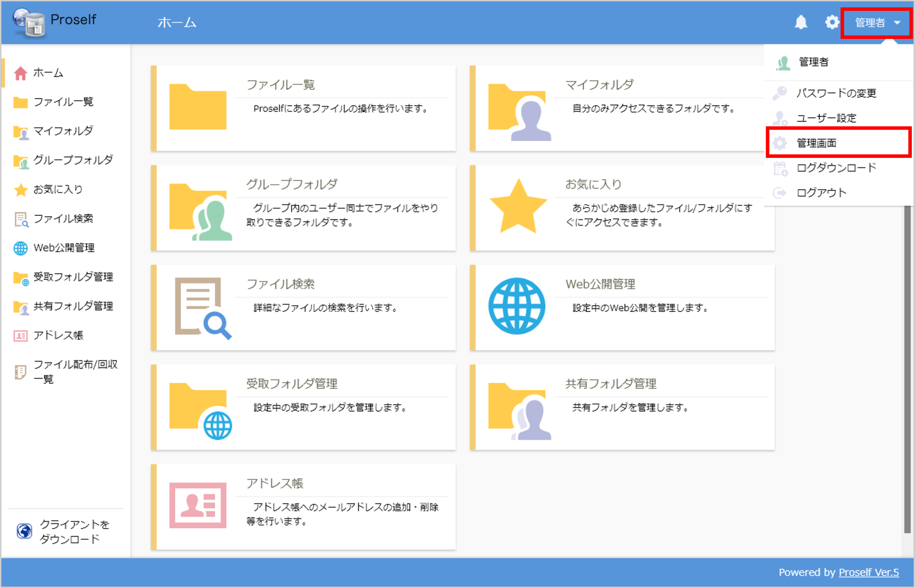Open Web公開管理 using the globe icon
The height and width of the screenshot is (588, 915).
click(x=20, y=248)
